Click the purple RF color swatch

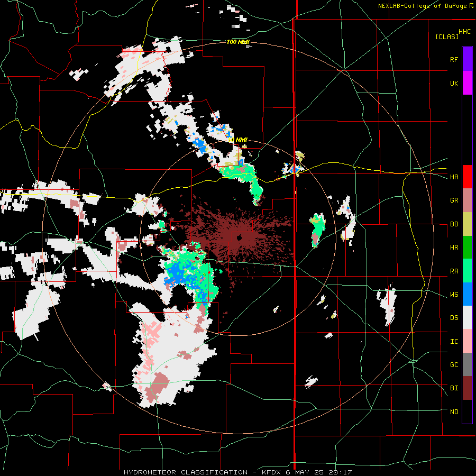pyautogui.click(x=467, y=59)
